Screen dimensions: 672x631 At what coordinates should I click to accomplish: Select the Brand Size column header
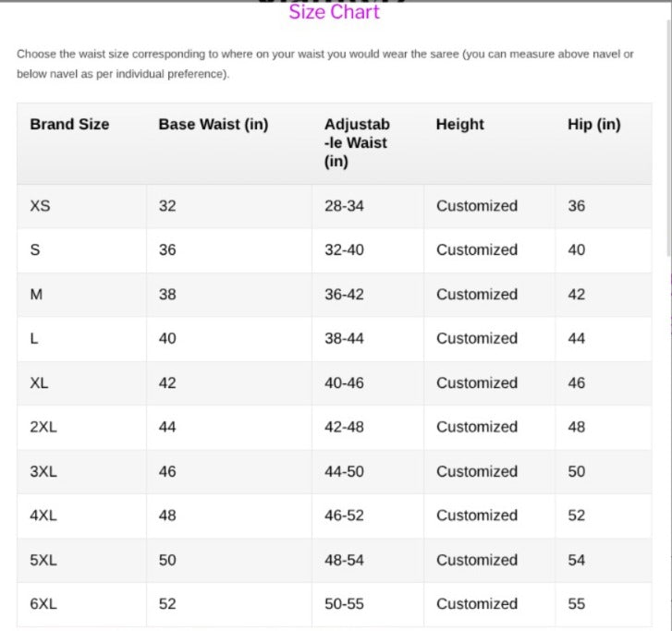coord(69,124)
